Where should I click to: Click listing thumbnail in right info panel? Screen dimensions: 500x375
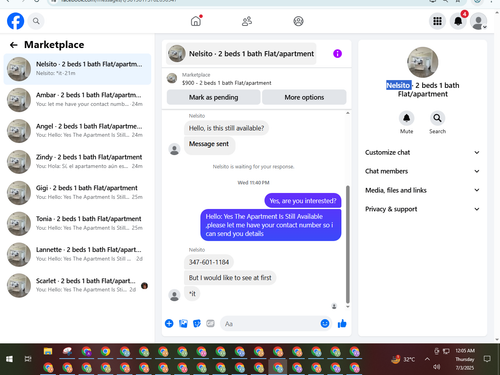[x=423, y=62]
